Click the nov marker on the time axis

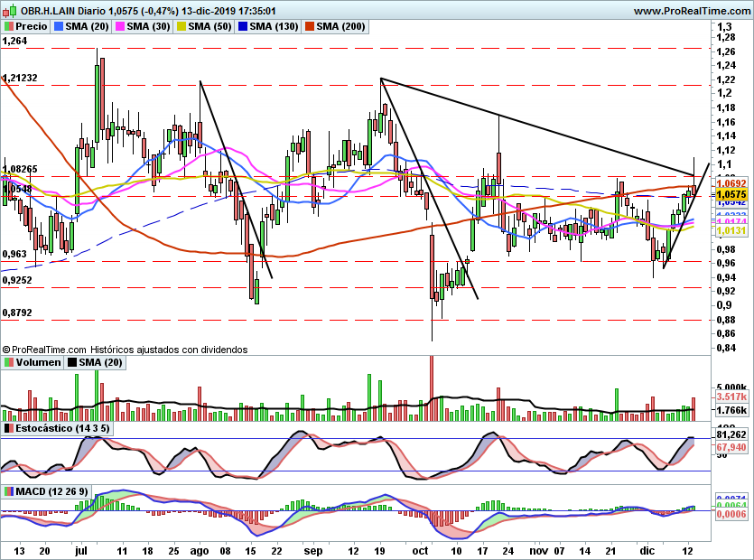click(538, 551)
